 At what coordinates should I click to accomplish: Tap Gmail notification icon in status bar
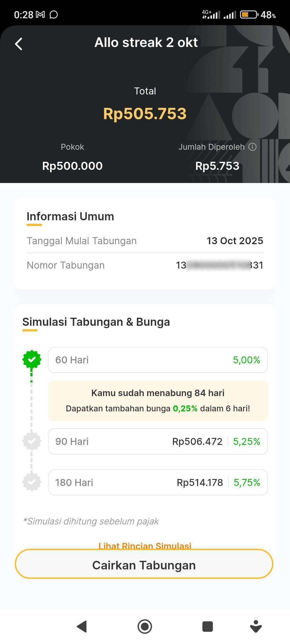pos(40,14)
